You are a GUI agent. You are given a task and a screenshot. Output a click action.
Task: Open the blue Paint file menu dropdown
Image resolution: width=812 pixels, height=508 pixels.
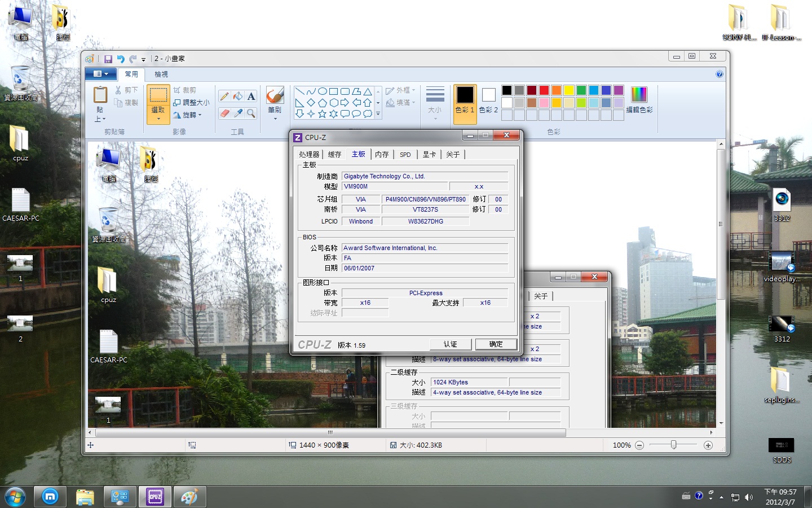pyautogui.click(x=101, y=74)
